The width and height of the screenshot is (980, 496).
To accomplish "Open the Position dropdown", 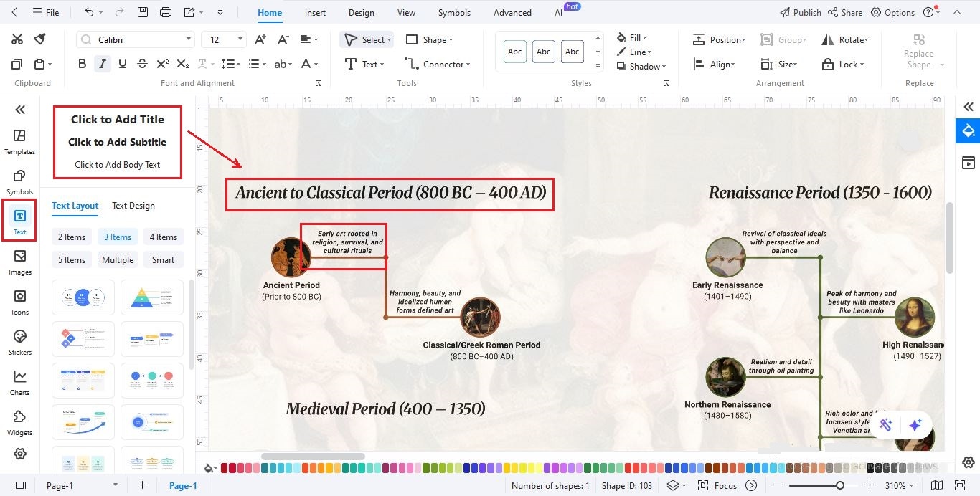I will [x=719, y=40].
